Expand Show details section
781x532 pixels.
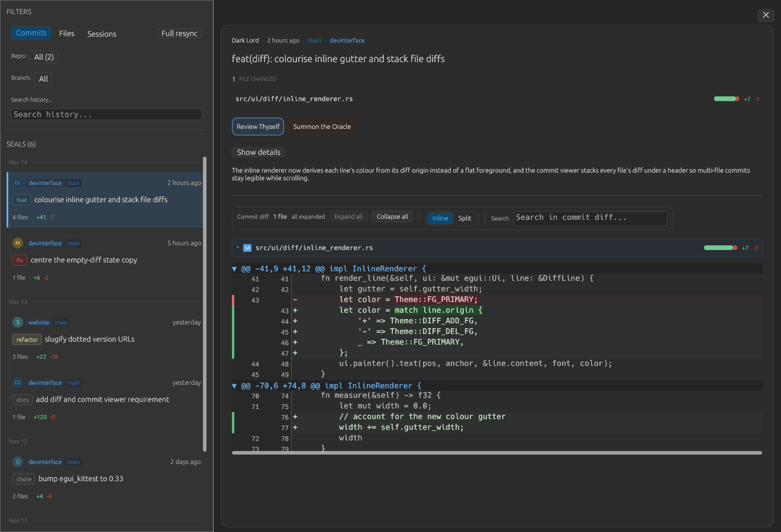point(259,152)
